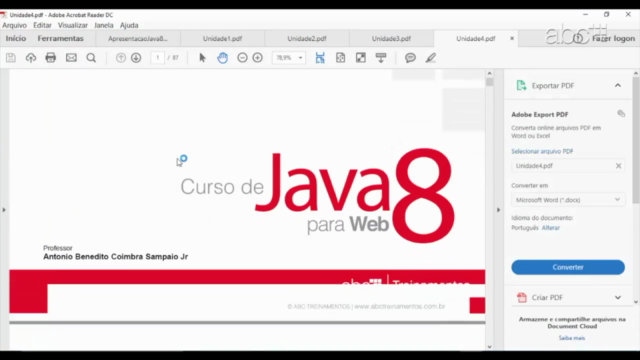Open the search magnifier tool

pyautogui.click(x=91, y=58)
